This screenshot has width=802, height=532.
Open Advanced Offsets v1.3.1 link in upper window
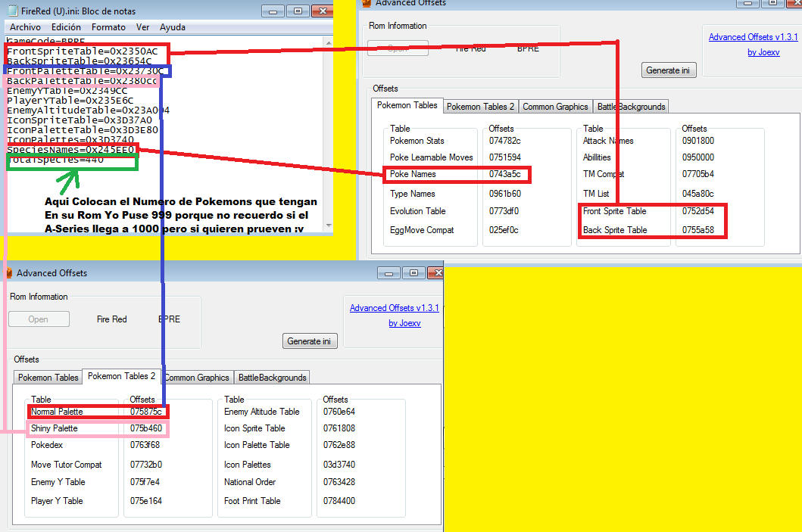pyautogui.click(x=753, y=37)
